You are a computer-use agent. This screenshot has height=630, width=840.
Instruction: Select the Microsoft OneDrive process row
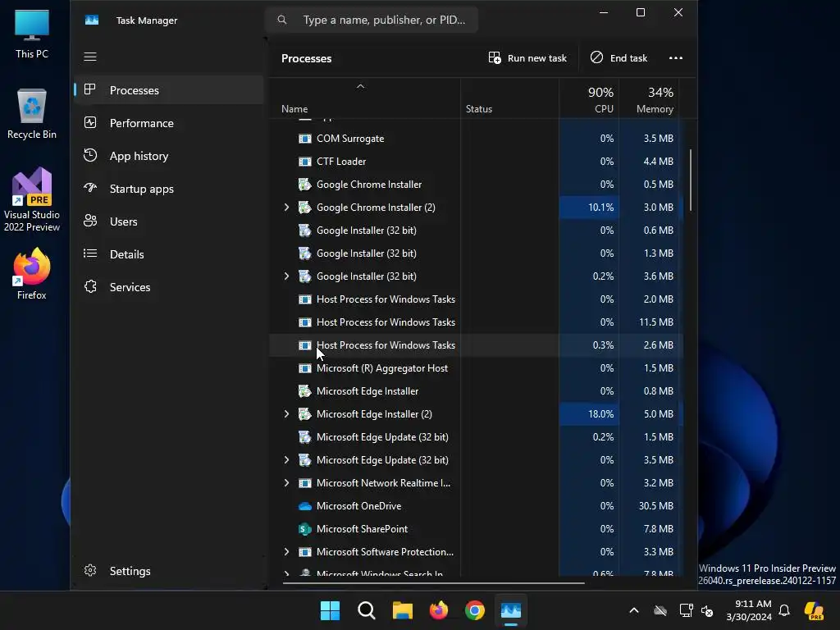pyautogui.click(x=476, y=506)
